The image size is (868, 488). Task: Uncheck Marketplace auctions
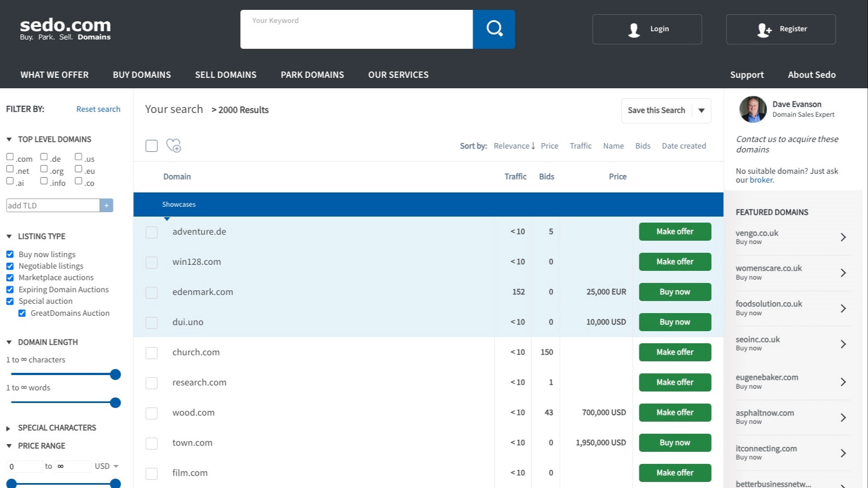click(10, 277)
